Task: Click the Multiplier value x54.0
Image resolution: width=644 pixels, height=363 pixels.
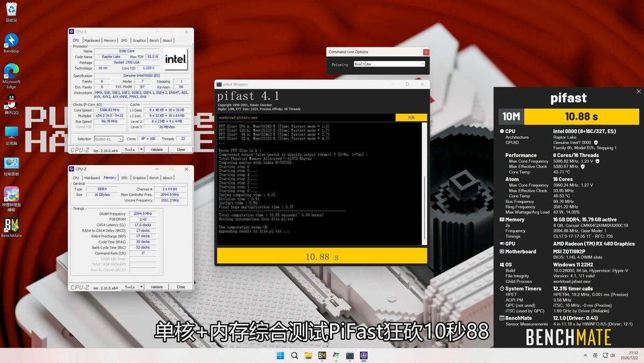Action: (109, 116)
